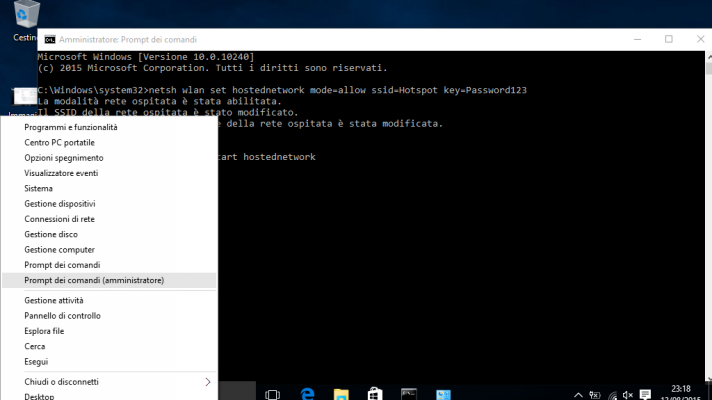Viewport: 712px width, 400px height.
Task: Choose Esplora file
Action: point(109,331)
